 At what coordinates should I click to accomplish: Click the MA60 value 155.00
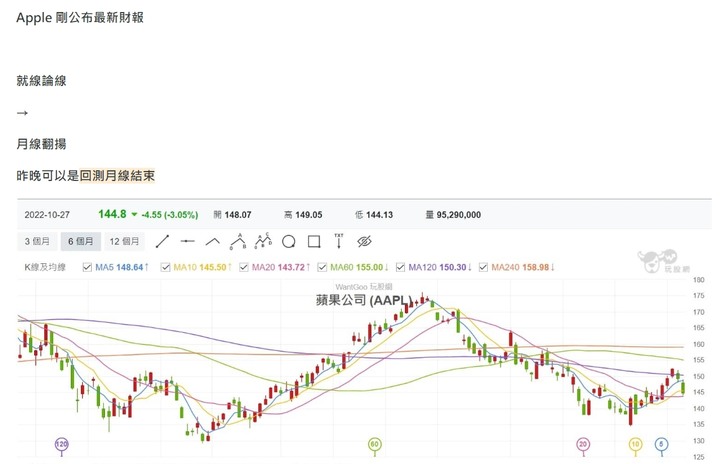tap(370, 267)
